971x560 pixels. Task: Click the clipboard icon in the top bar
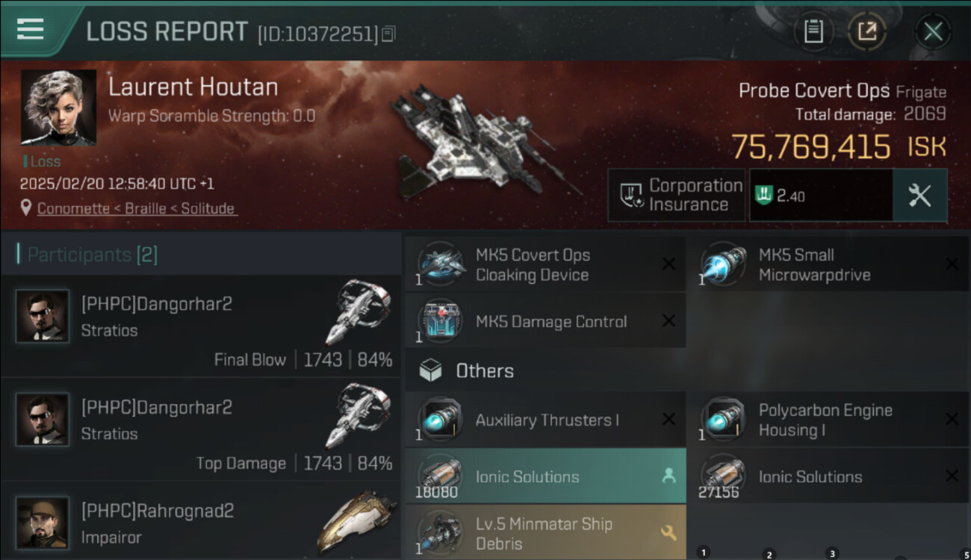(813, 31)
